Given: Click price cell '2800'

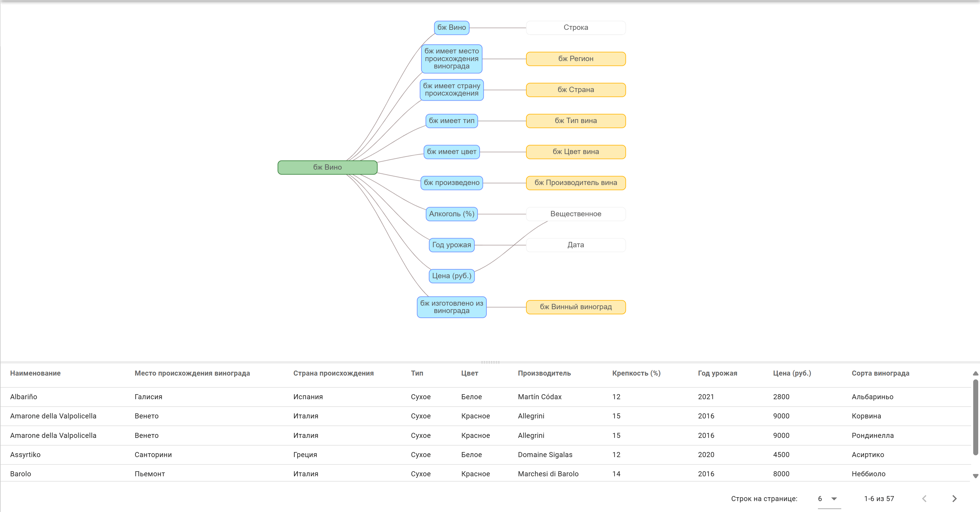Looking at the screenshot, I should click(x=781, y=397).
